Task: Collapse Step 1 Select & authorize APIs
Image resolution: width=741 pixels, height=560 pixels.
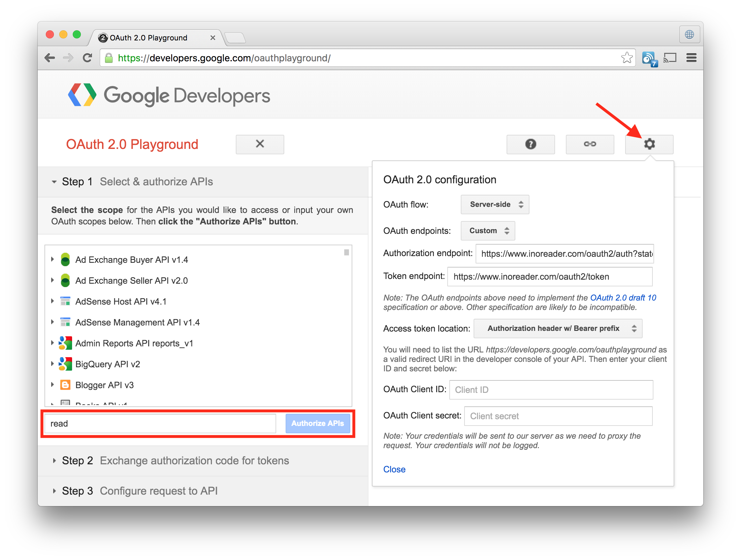Action: (54, 182)
